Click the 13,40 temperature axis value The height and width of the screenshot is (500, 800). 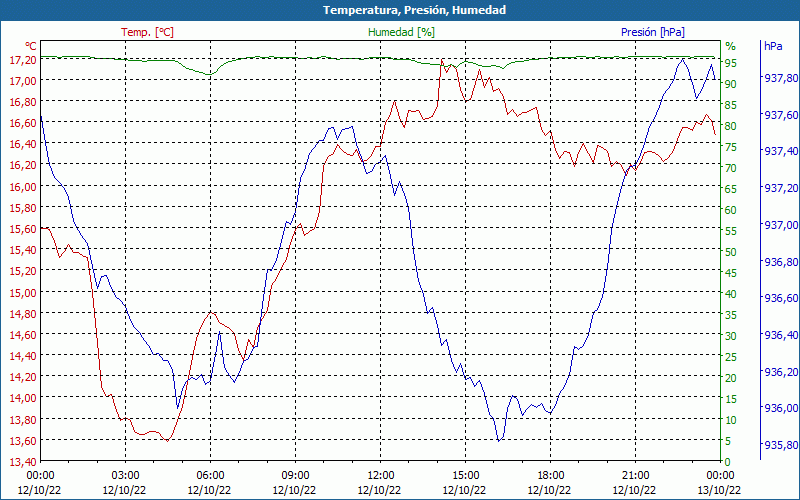coord(23,462)
